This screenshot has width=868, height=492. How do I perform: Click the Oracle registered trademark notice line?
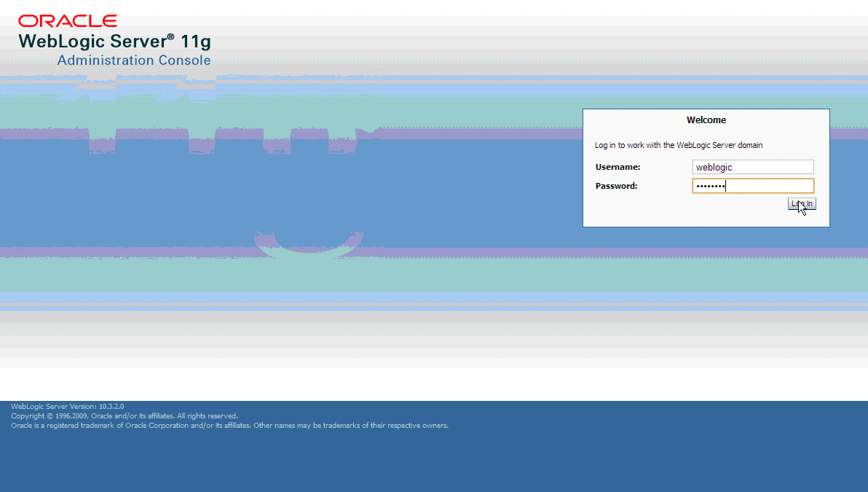tap(229, 426)
